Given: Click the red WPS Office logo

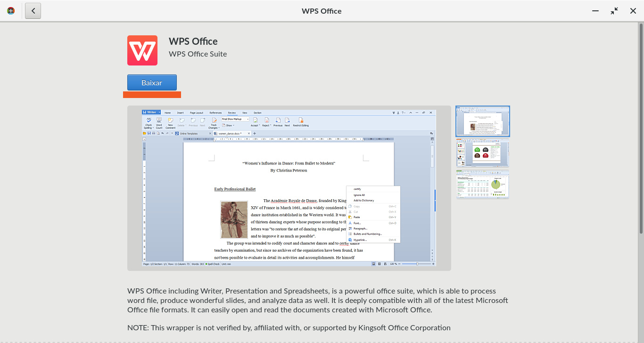Looking at the screenshot, I should pos(142,50).
